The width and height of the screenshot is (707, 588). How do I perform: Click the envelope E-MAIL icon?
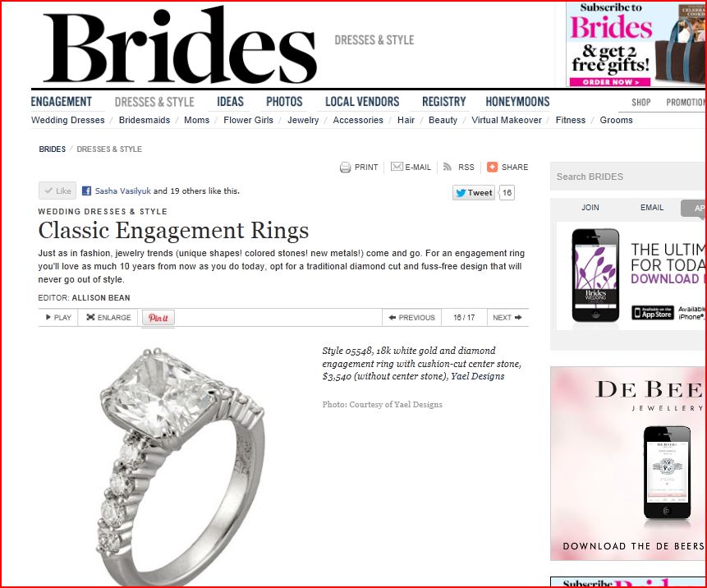[x=397, y=167]
